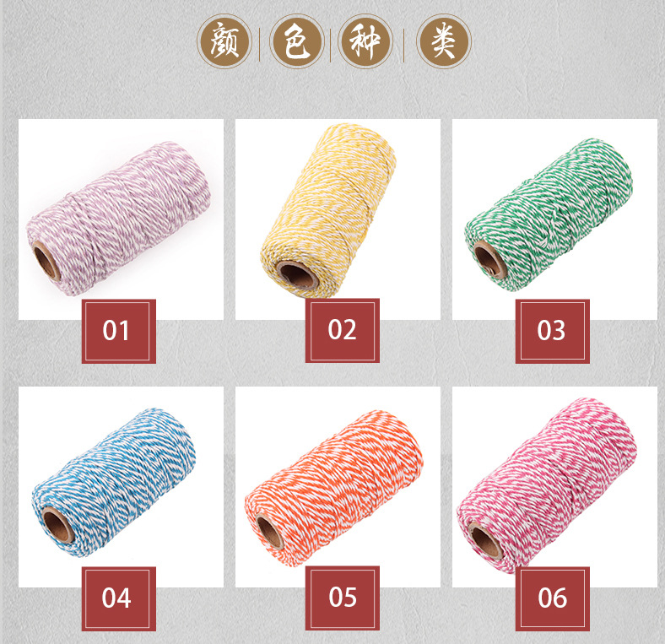Click the red 01 label

click(119, 332)
